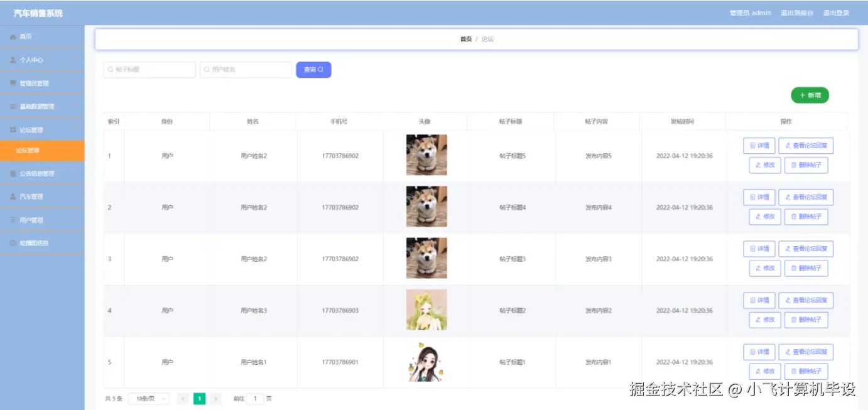This screenshot has height=410, width=868.
Task: Click the cartoon girl avatar in row 帖子标题1
Action: (x=426, y=361)
